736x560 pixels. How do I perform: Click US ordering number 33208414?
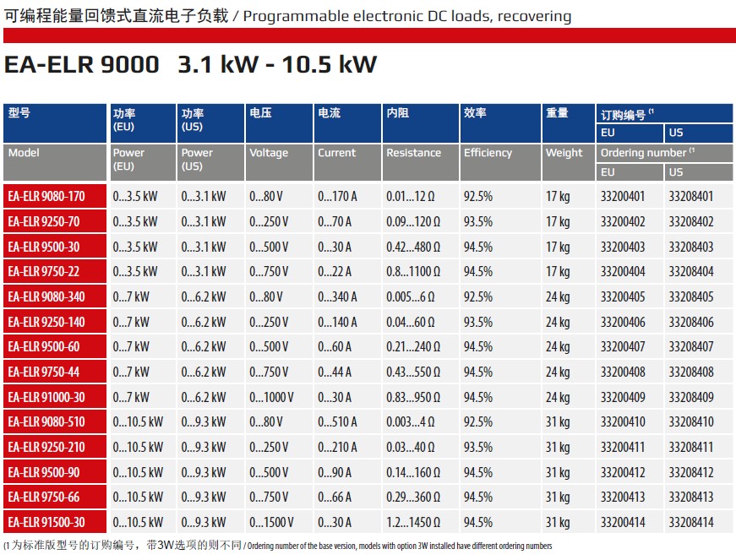691,522
